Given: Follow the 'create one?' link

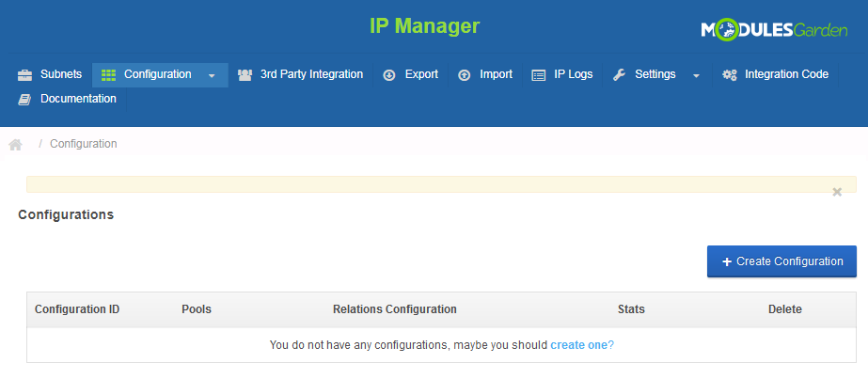Looking at the screenshot, I should (x=582, y=345).
